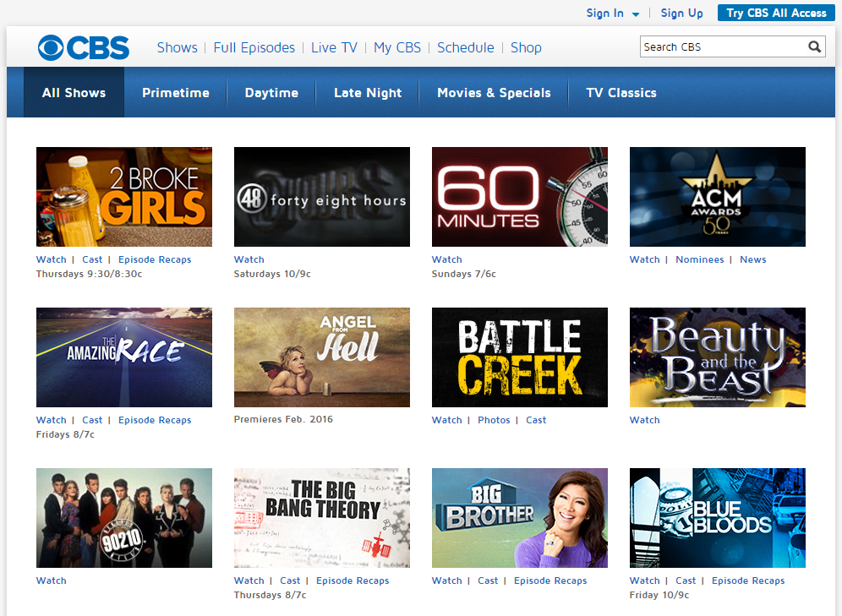Click Watch under The Big Bang Theory
This screenshot has height=616, width=842.
pyautogui.click(x=249, y=580)
